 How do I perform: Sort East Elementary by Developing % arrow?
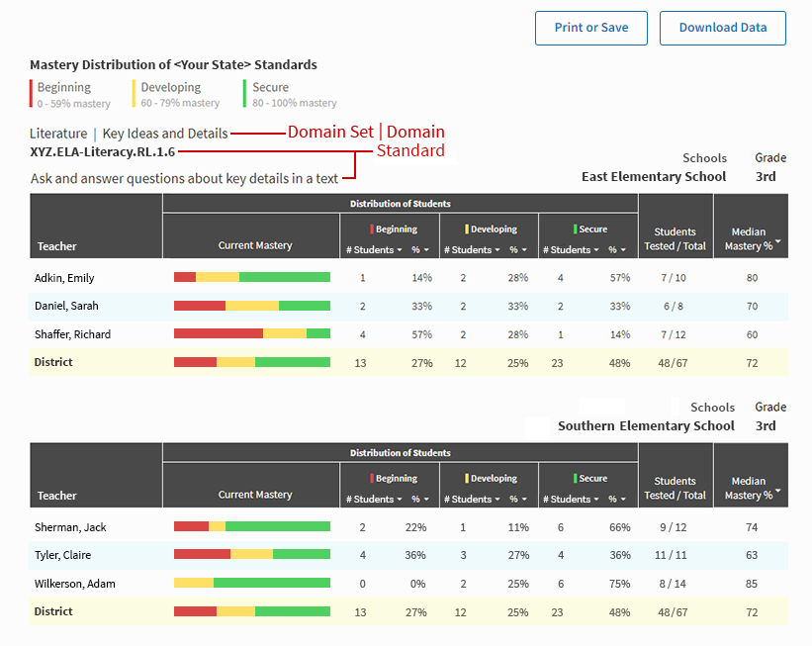524,249
